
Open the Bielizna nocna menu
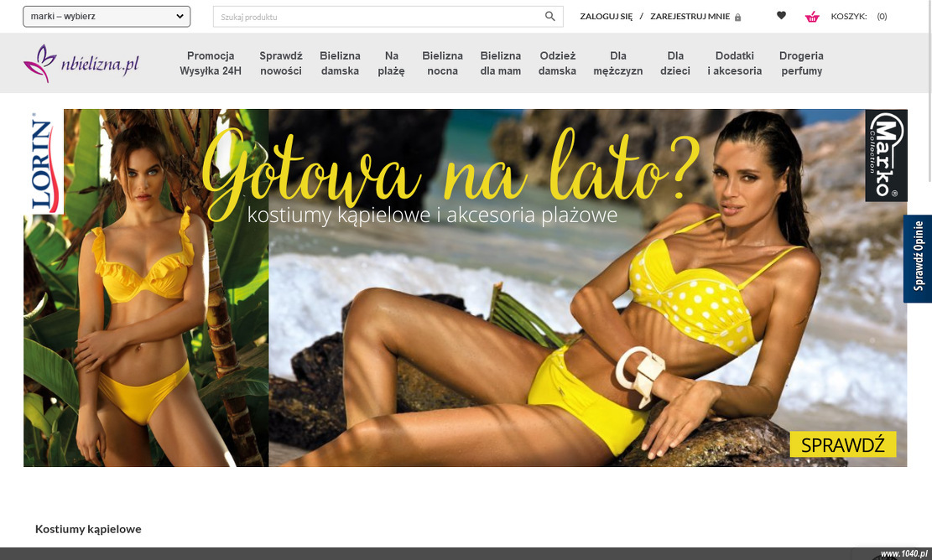tap(442, 63)
